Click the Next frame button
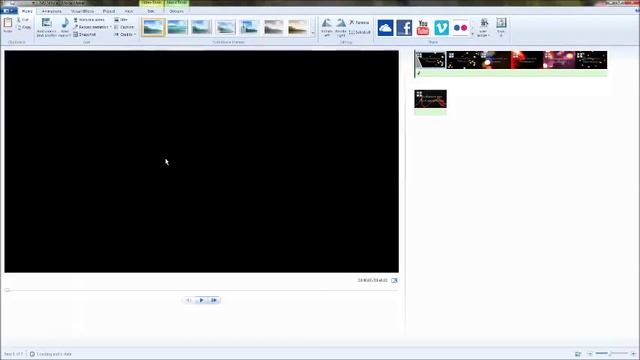 [214, 300]
